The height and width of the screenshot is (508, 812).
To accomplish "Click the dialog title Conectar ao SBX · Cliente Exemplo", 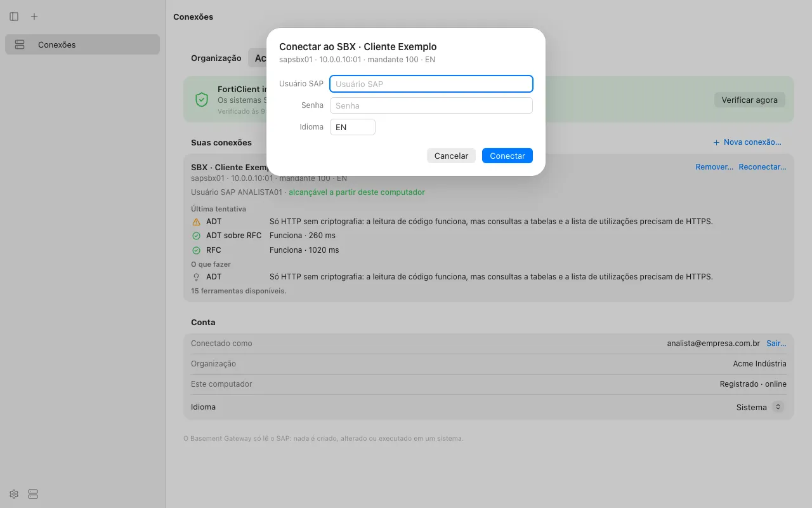I will 358,47.
